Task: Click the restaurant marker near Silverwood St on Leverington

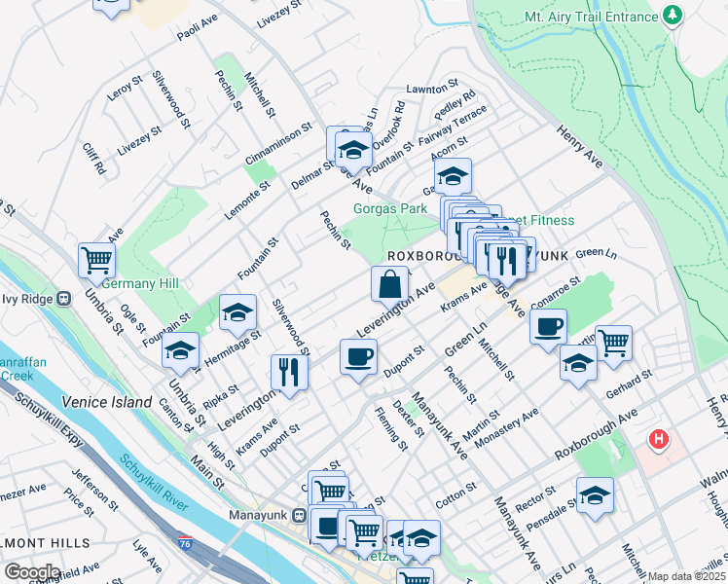Action: click(x=289, y=374)
